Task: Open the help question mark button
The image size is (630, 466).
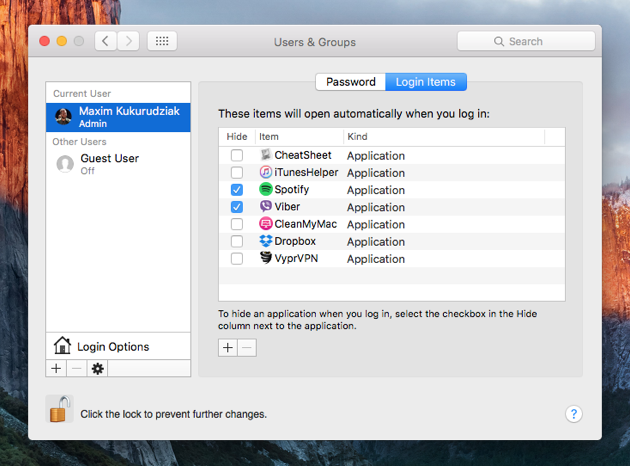Action: (574, 414)
